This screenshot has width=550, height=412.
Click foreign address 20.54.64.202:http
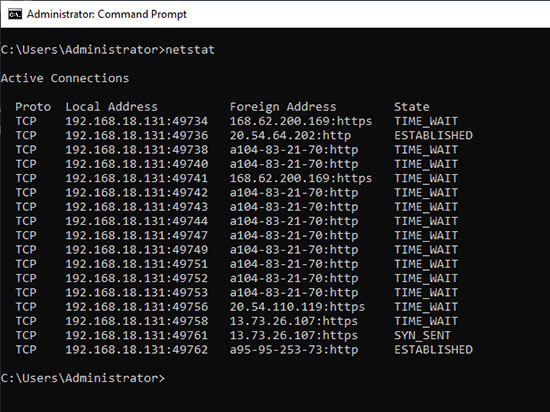click(290, 135)
